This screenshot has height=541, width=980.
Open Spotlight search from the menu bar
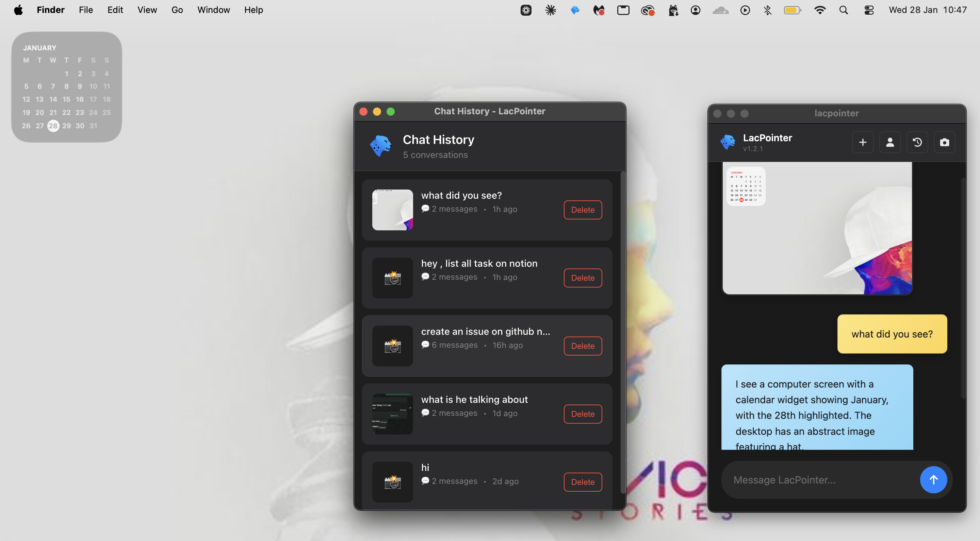[844, 10]
